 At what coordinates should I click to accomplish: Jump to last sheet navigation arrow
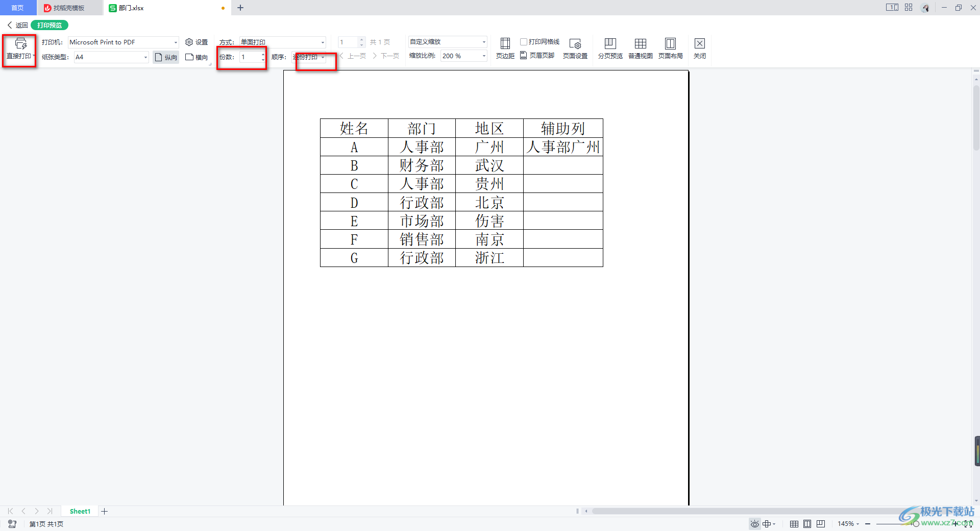tap(50, 511)
